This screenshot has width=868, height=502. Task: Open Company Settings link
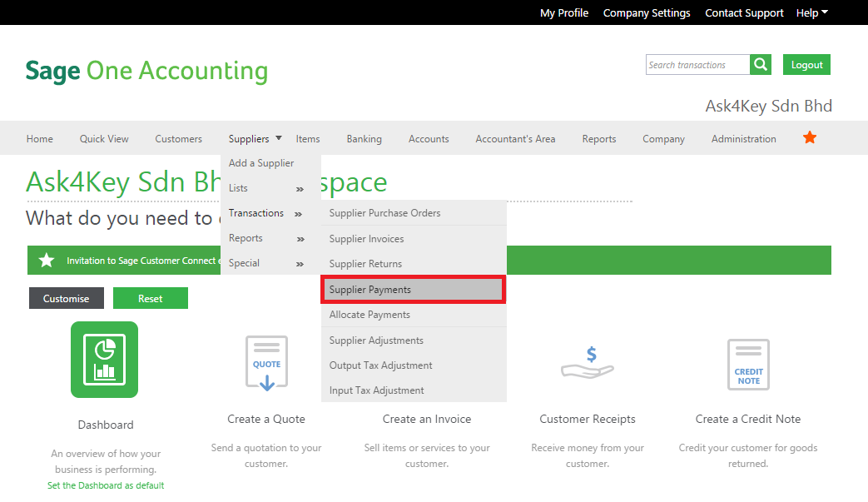click(x=647, y=12)
